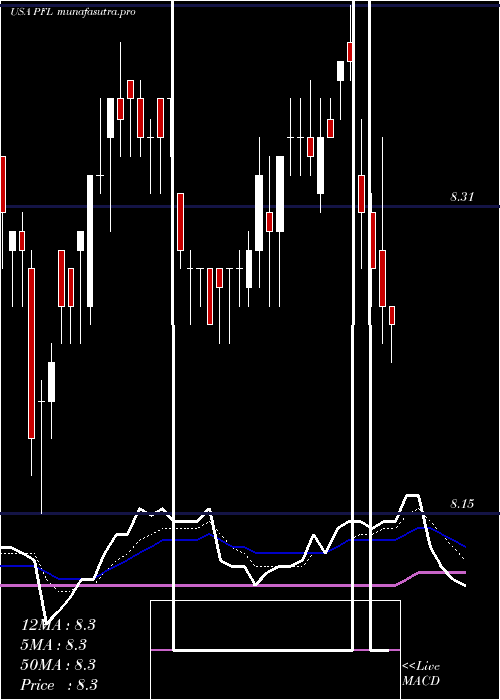
Task: Click the 'USA PFL munafasutra.pro' chart title
Action: tap(73, 12)
